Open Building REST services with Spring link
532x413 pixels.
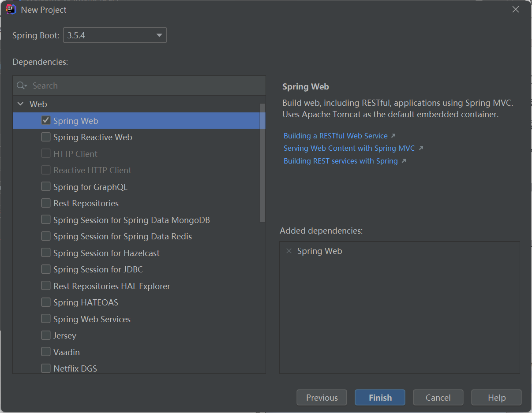pyautogui.click(x=341, y=161)
